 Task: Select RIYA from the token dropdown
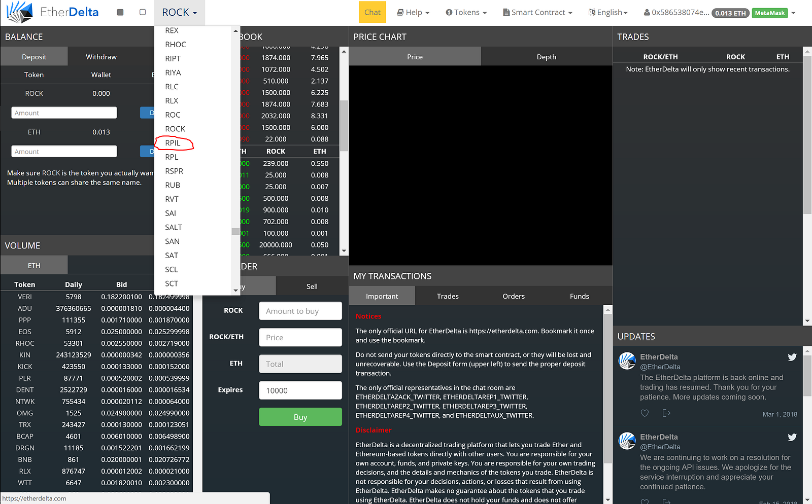tap(173, 73)
